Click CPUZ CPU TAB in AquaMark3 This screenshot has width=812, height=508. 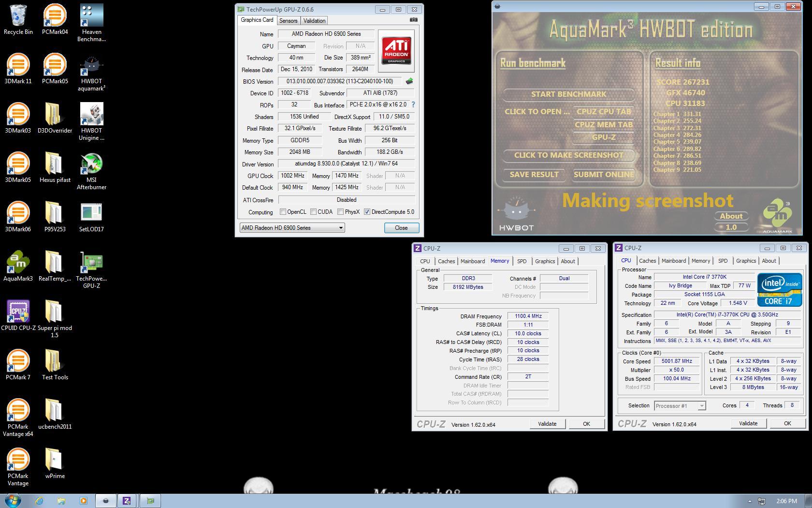(604, 112)
